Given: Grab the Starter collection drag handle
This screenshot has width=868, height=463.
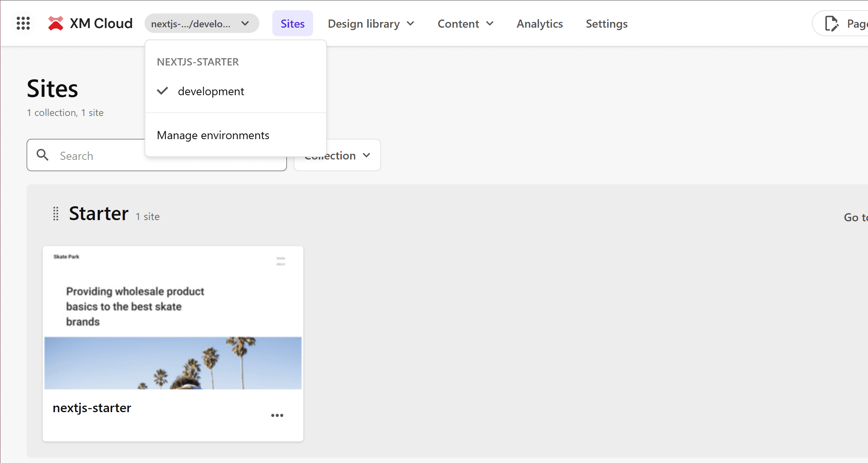Looking at the screenshot, I should (x=56, y=214).
